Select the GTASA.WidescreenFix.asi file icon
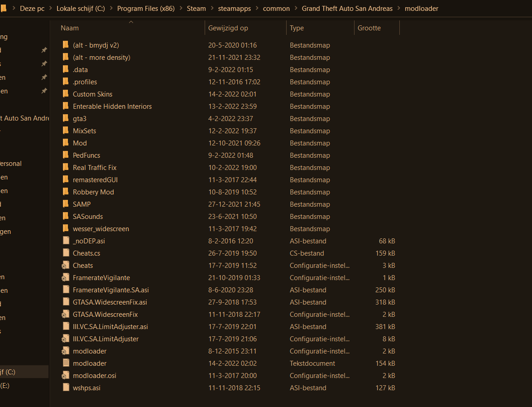 pyautogui.click(x=66, y=302)
